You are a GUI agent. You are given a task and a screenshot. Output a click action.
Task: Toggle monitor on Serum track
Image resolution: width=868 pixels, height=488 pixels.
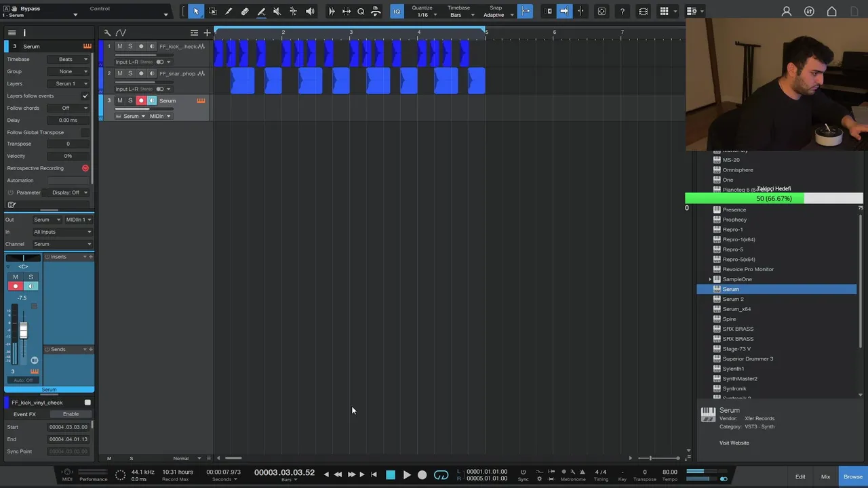click(152, 100)
